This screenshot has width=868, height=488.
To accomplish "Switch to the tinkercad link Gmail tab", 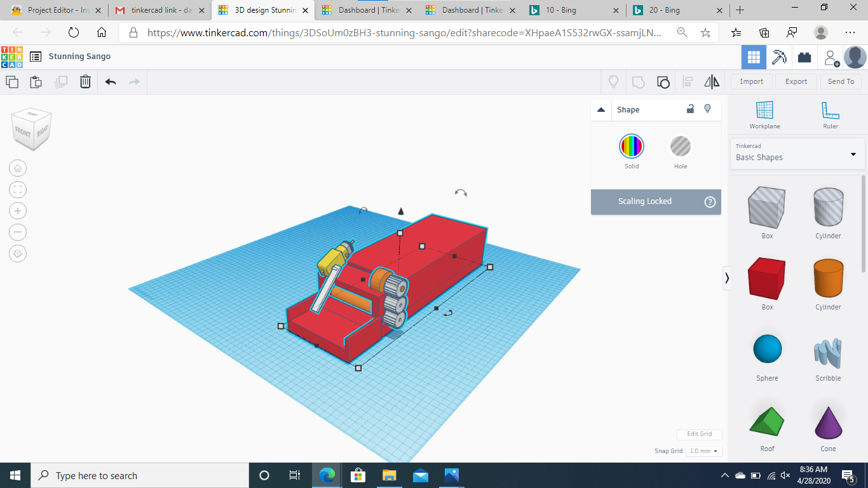I will (159, 10).
